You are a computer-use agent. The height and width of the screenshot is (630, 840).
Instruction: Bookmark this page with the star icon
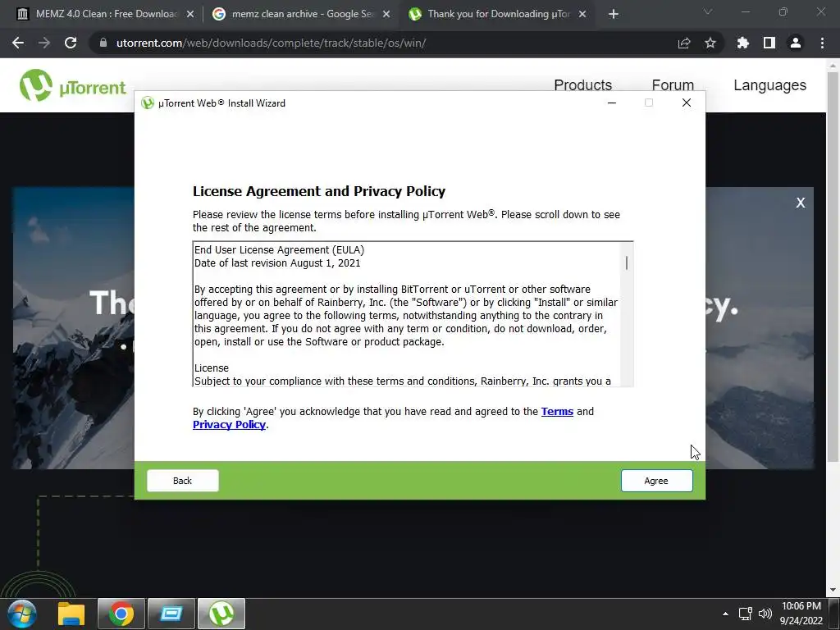click(710, 43)
